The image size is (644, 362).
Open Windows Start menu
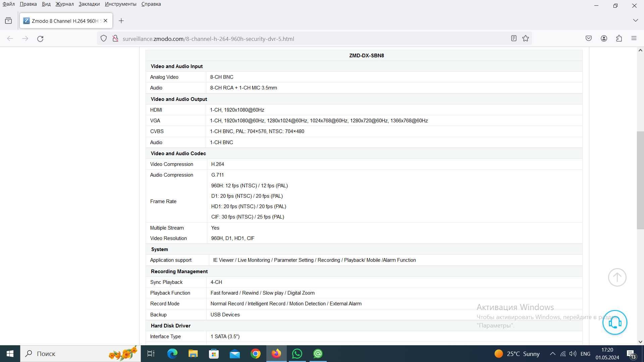coord(10,354)
